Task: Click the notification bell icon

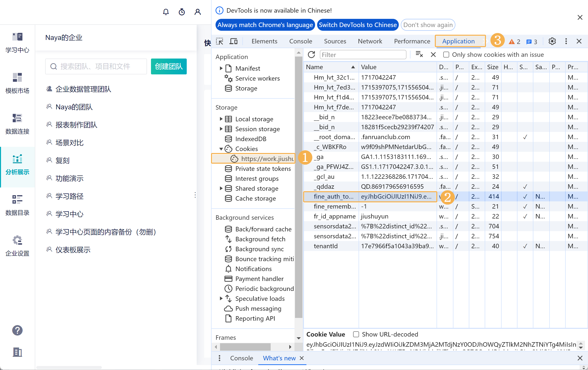Action: [166, 12]
